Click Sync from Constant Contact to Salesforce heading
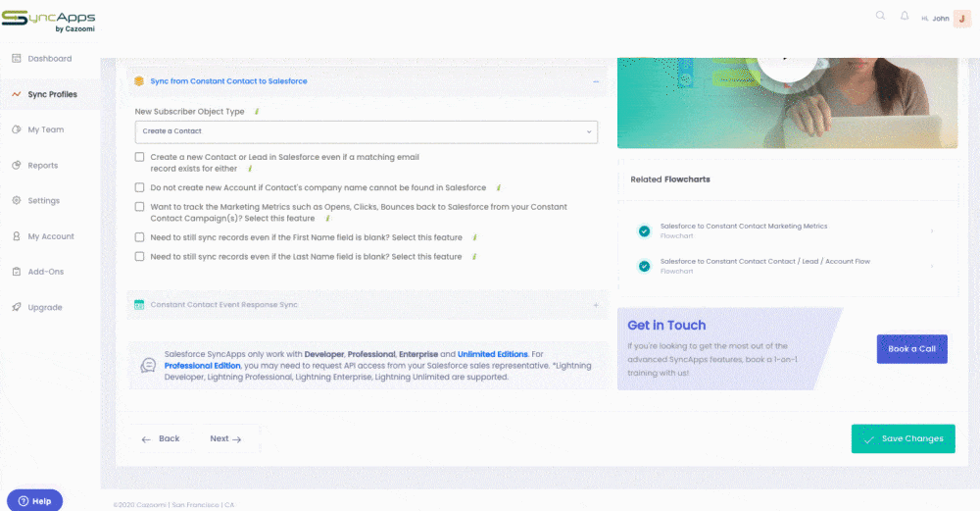This screenshot has width=980, height=511. [x=228, y=81]
